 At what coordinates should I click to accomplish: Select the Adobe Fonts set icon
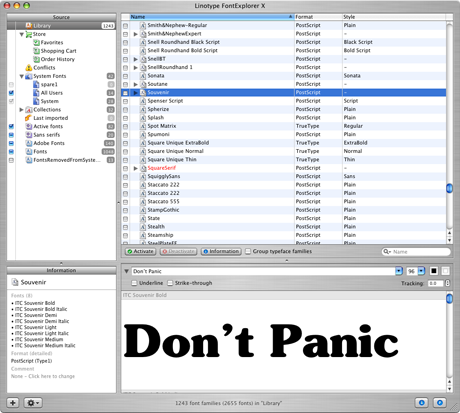point(29,143)
